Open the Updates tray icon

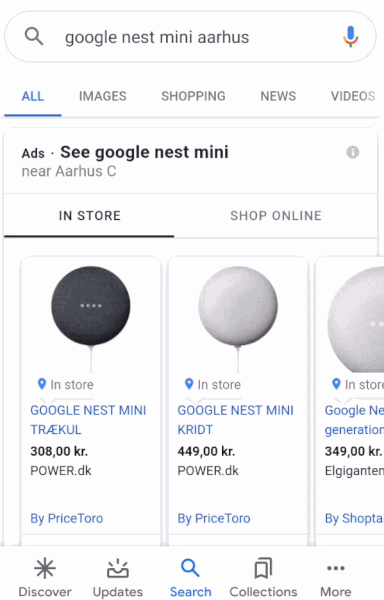click(x=118, y=568)
